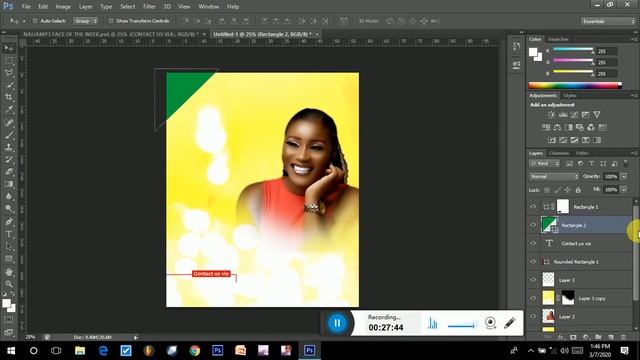Hide the Rounded Rectangle 1 layer
This screenshot has height=360, width=640.
533,262
